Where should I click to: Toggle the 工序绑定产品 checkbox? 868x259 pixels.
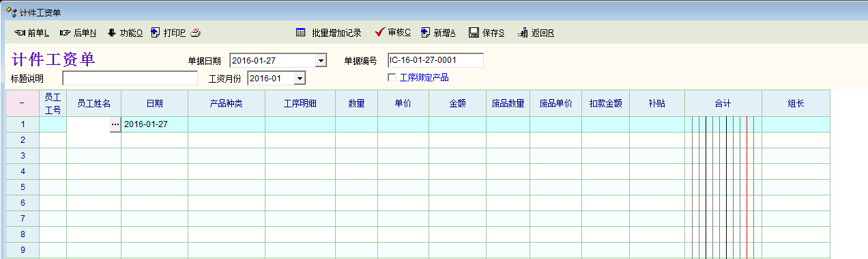tap(392, 77)
